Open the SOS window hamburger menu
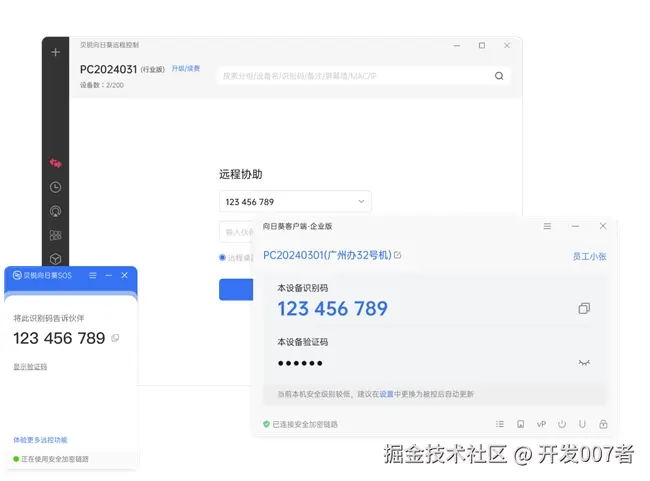This screenshot has width=650, height=481. click(93, 275)
